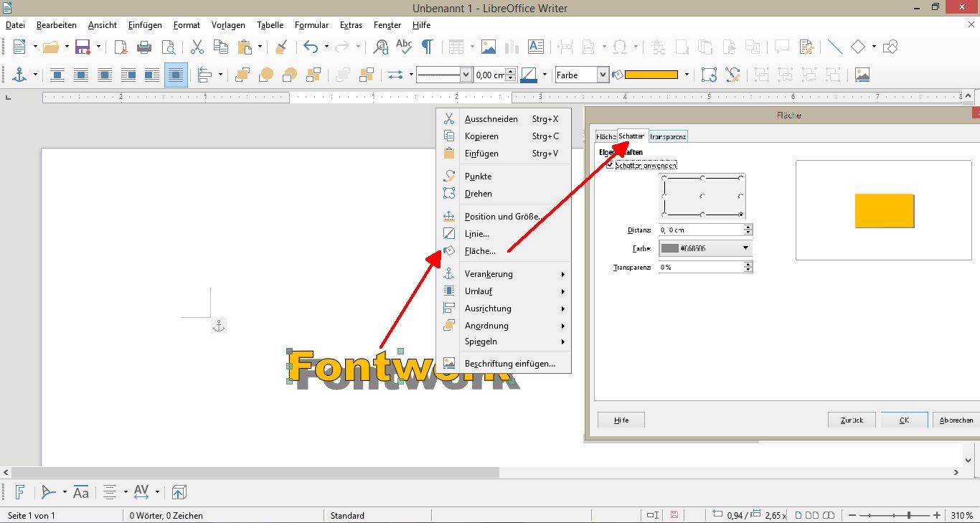Click the edit points toolbar icon
980x523 pixels.
point(732,75)
